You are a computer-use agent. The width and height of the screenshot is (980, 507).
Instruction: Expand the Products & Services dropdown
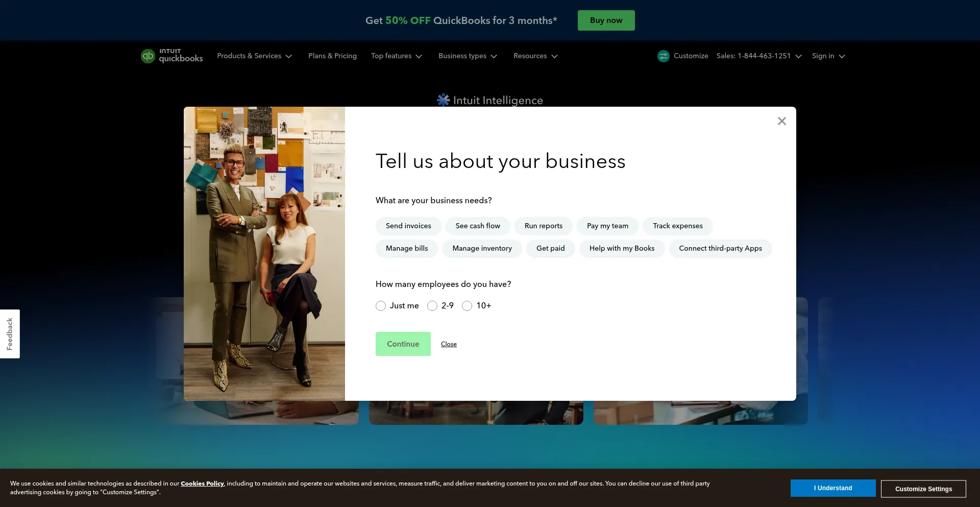pyautogui.click(x=254, y=56)
